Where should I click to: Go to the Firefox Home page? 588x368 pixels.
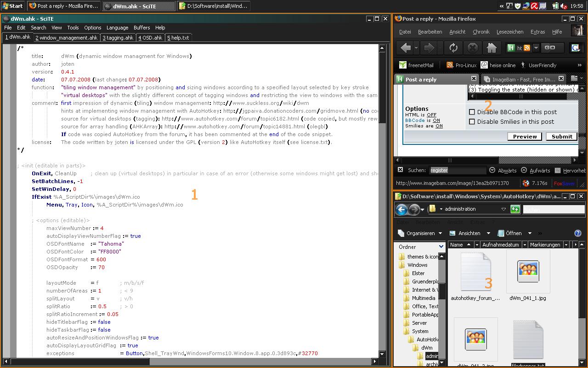pos(492,48)
